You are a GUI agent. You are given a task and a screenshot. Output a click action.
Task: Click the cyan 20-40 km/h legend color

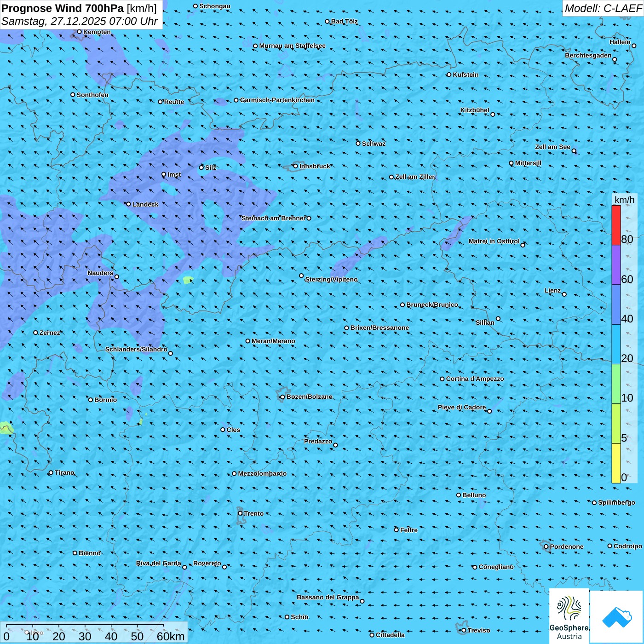coord(616,345)
